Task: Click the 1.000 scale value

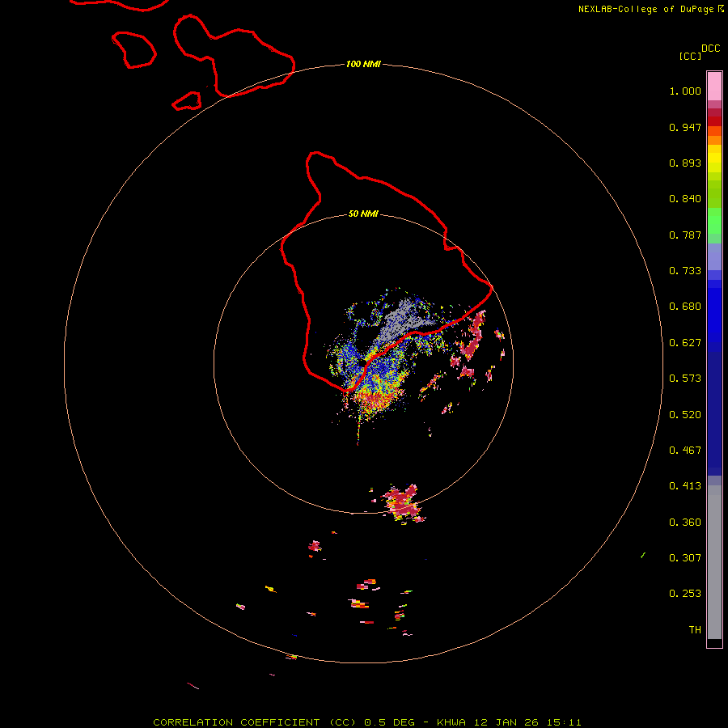Action: tap(685, 91)
